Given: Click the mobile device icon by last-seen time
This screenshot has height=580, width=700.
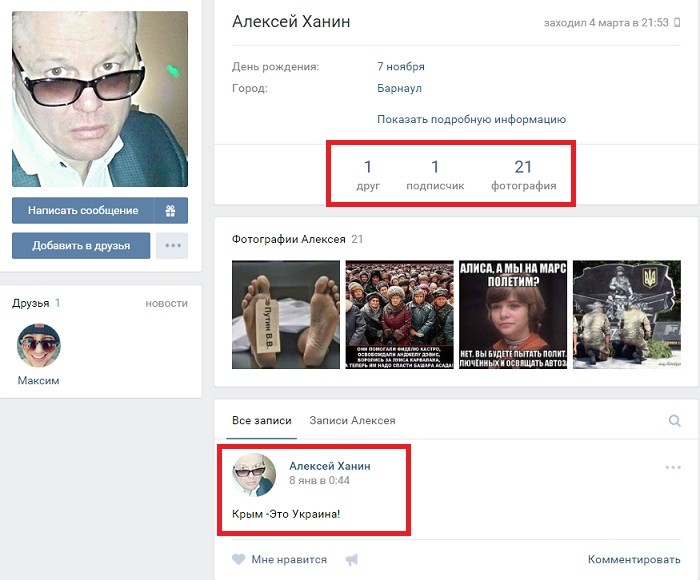Looking at the screenshot, I should pyautogui.click(x=677, y=23).
